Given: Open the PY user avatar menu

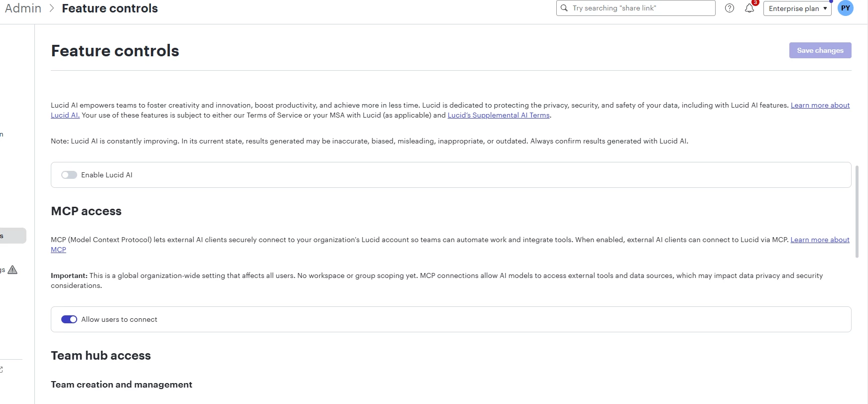Looking at the screenshot, I should coord(846,8).
